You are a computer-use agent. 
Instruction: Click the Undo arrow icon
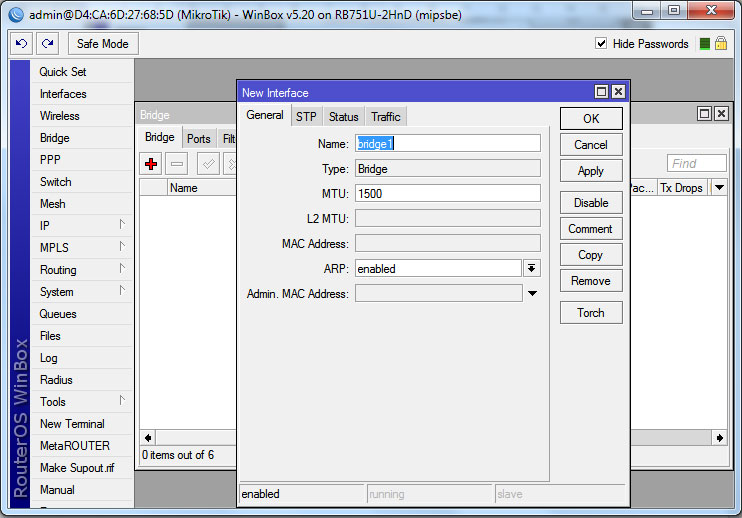[x=22, y=44]
